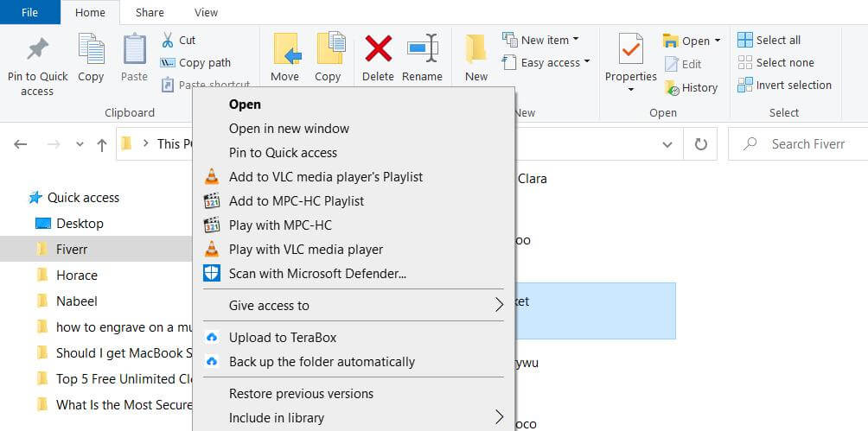
Task: Click the Properties checkmark icon
Action: click(x=630, y=48)
